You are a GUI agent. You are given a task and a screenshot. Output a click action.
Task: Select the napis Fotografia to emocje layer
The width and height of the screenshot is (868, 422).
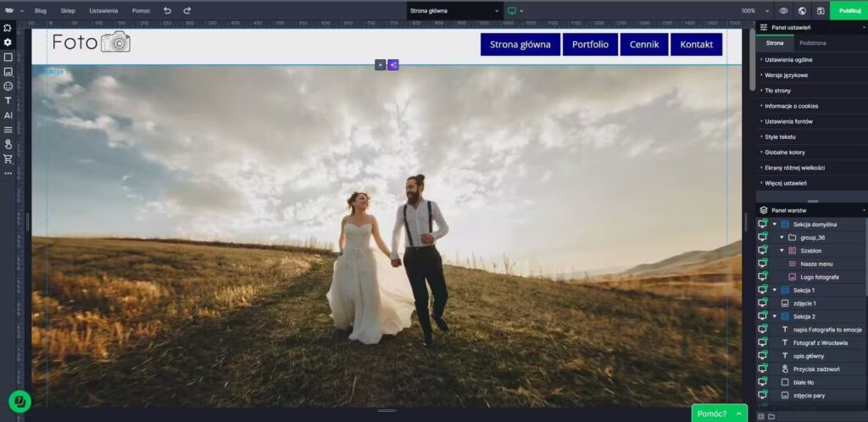click(827, 330)
